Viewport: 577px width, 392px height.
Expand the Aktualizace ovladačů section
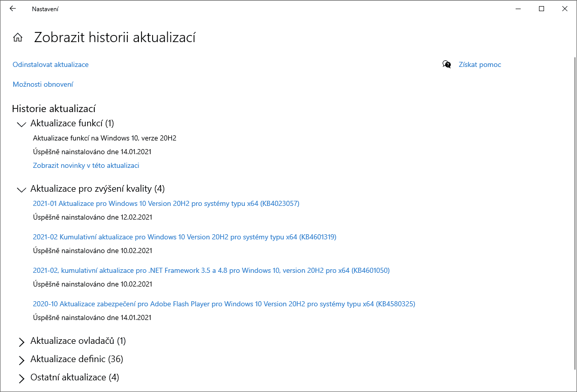pyautogui.click(x=21, y=342)
